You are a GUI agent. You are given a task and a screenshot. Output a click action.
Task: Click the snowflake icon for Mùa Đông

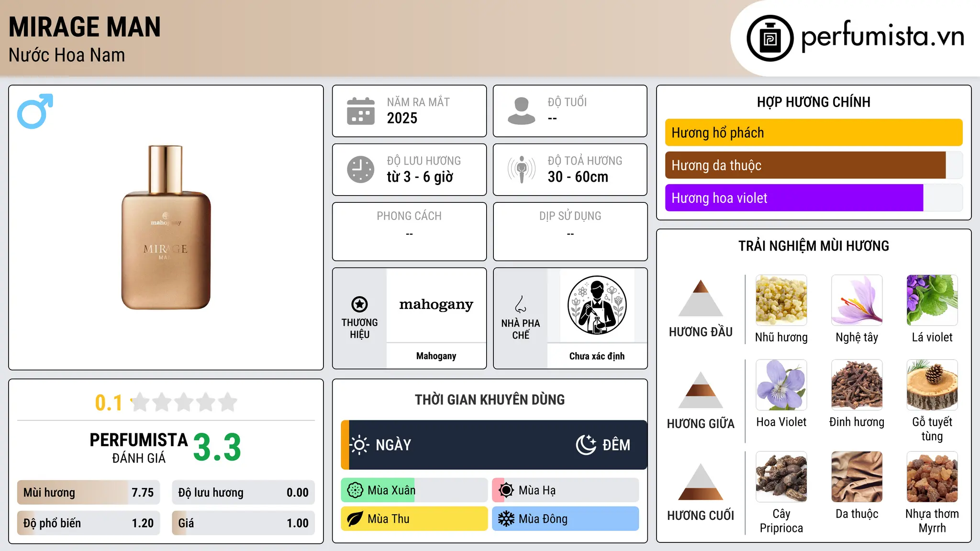point(506,519)
